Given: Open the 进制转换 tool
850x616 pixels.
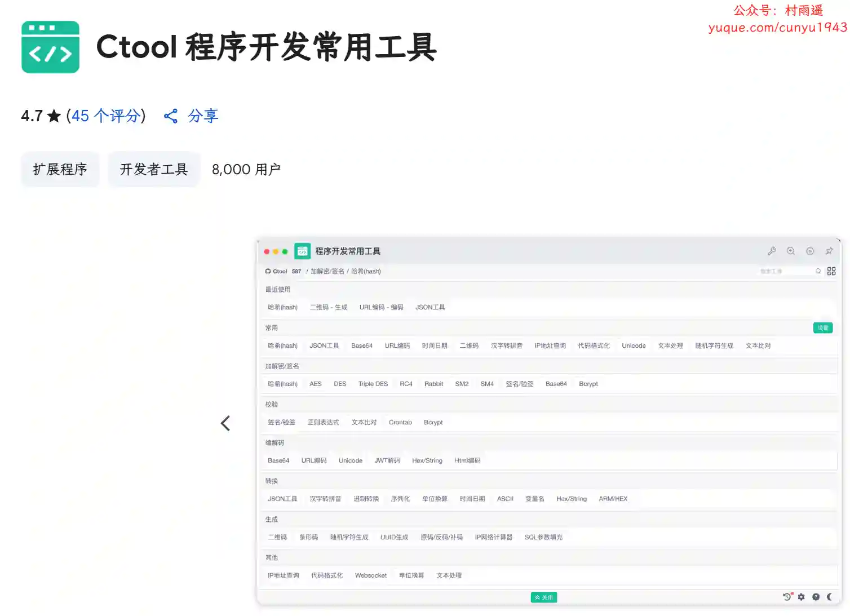Looking at the screenshot, I should [366, 499].
